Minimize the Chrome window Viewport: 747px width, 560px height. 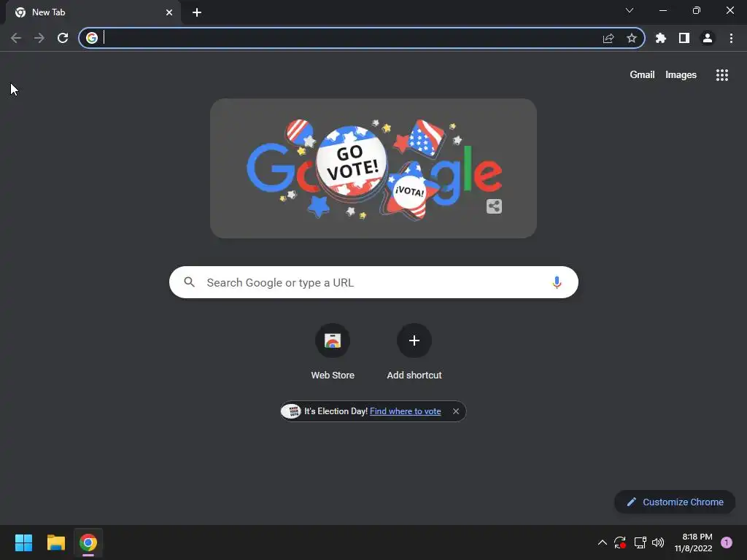[x=663, y=10]
